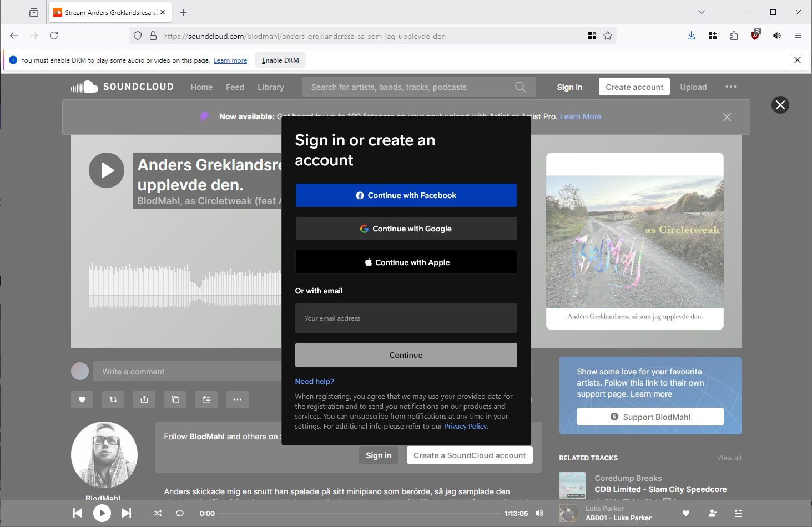Click Support BlodMahl button
The width and height of the screenshot is (812, 527).
(x=650, y=417)
